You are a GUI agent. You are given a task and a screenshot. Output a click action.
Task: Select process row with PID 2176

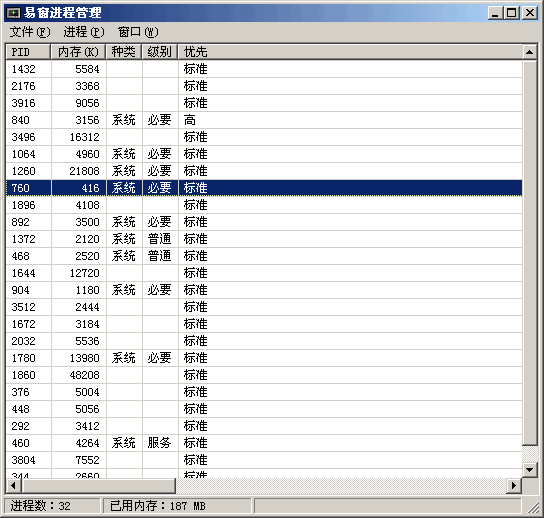point(264,86)
